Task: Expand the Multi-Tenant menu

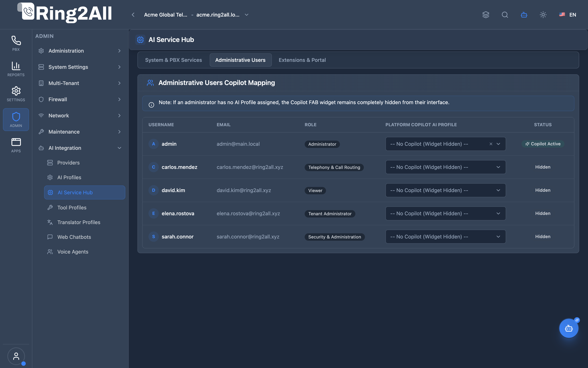Action: (80, 83)
